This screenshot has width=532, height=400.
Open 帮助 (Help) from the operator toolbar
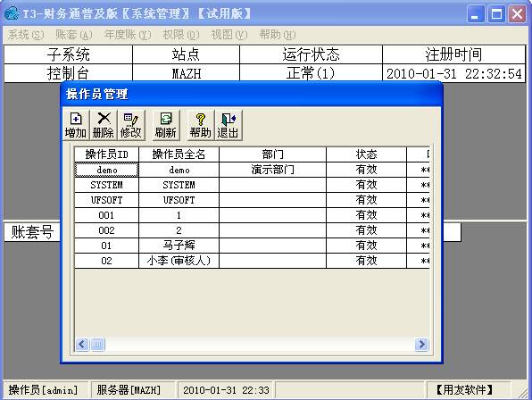click(201, 125)
